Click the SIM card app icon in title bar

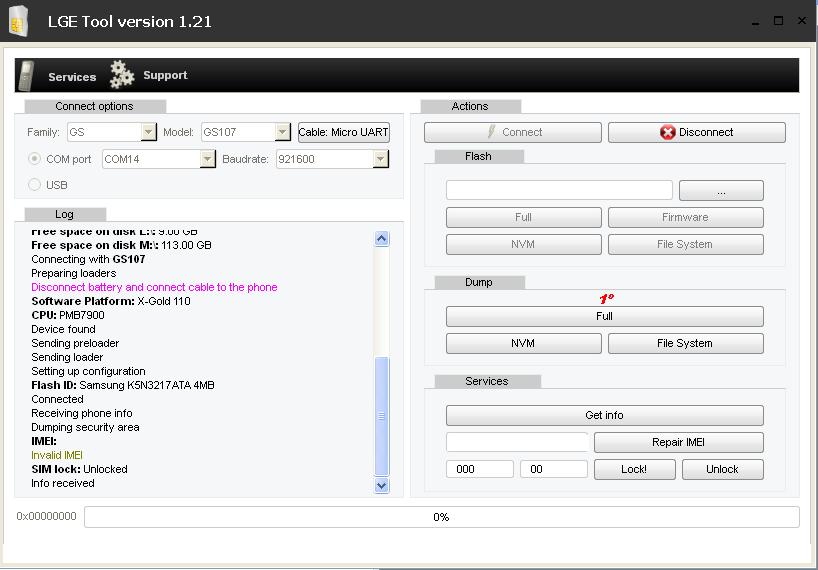(x=19, y=21)
